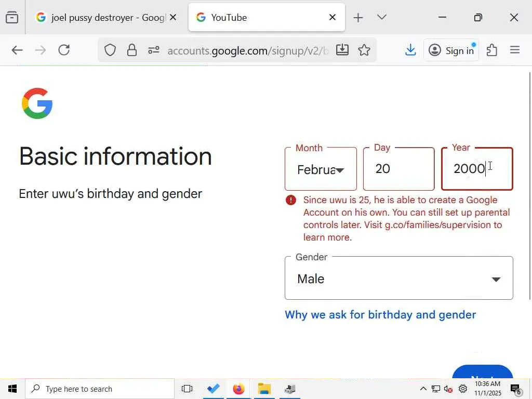Click the Year field containing 2000
Viewport: 532px width, 399px height.
[x=477, y=169]
